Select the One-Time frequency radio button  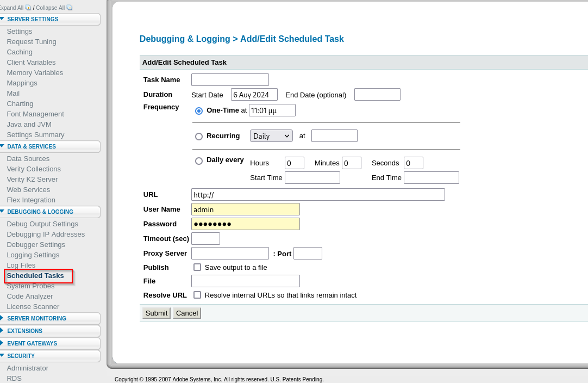(199, 111)
